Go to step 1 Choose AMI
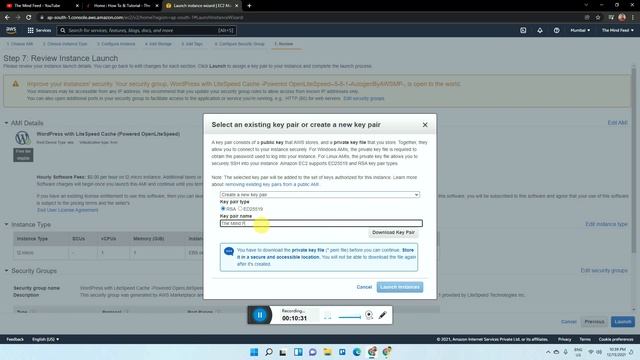The width and height of the screenshot is (640, 360). point(20,44)
